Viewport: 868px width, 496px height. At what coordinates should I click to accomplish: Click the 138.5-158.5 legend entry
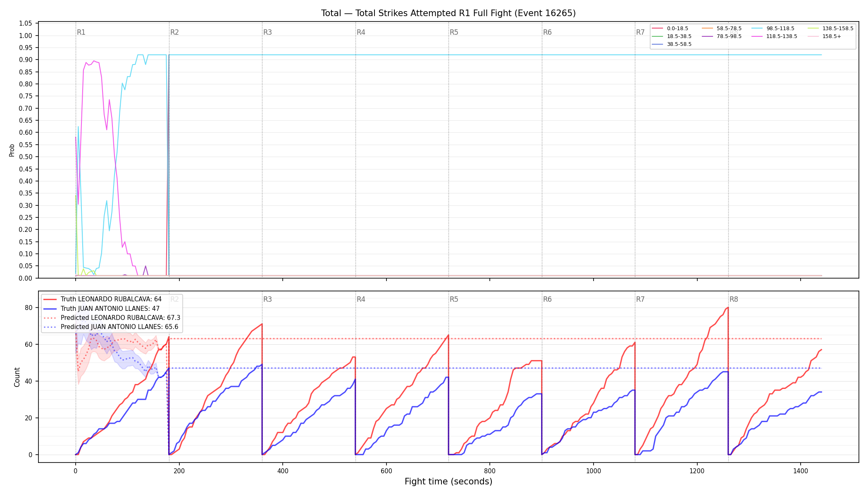830,29
